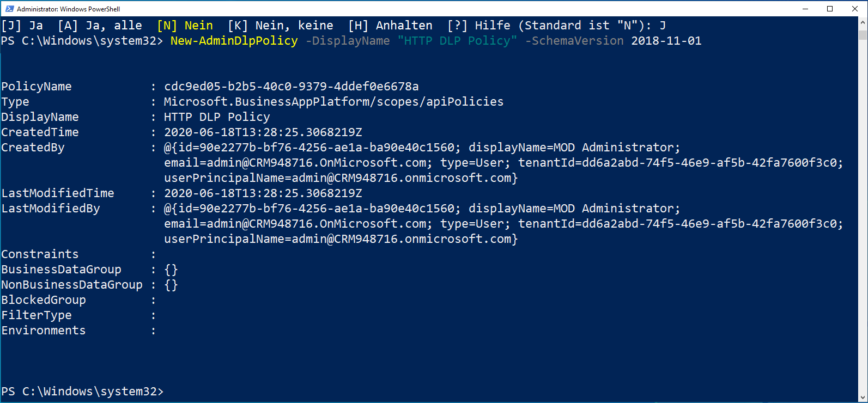Viewport: 868px width, 403px height.
Task: Click the scrollbar down arrow
Action: (x=863, y=397)
